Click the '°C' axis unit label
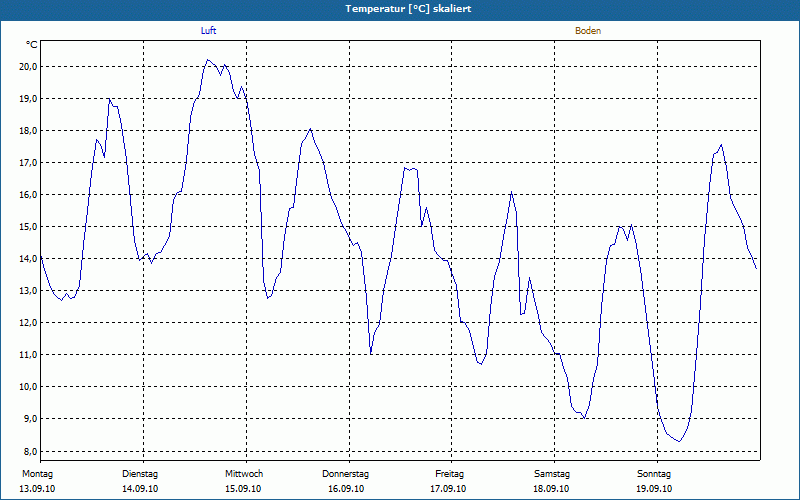 [32, 45]
